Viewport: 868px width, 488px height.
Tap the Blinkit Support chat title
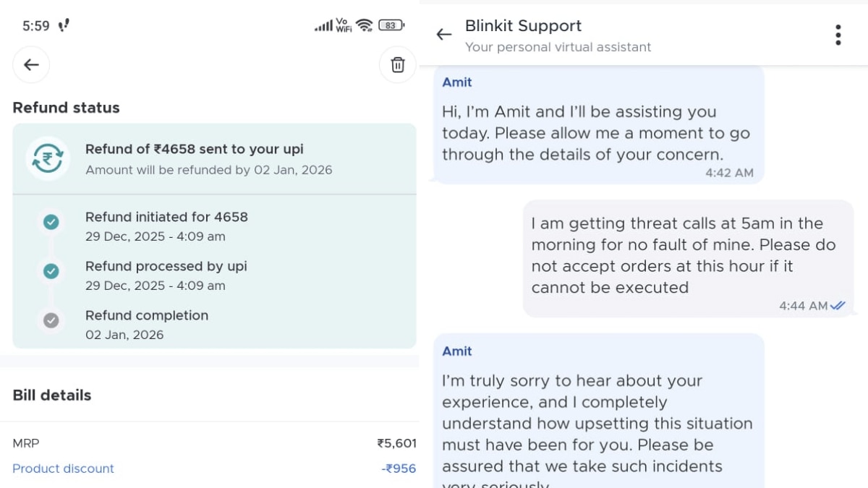tap(523, 26)
